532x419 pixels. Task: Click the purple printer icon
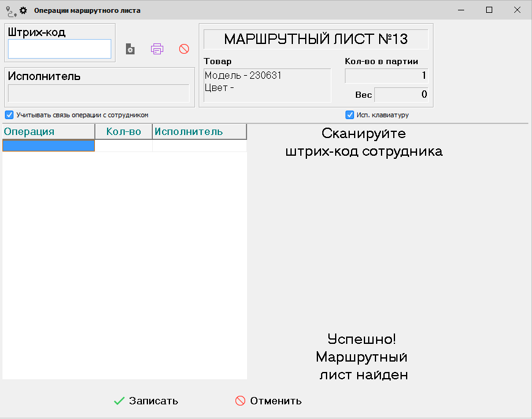point(157,49)
